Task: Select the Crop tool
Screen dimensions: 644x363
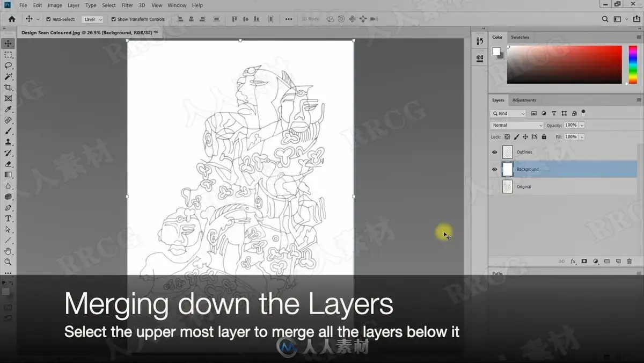Action: coord(8,88)
